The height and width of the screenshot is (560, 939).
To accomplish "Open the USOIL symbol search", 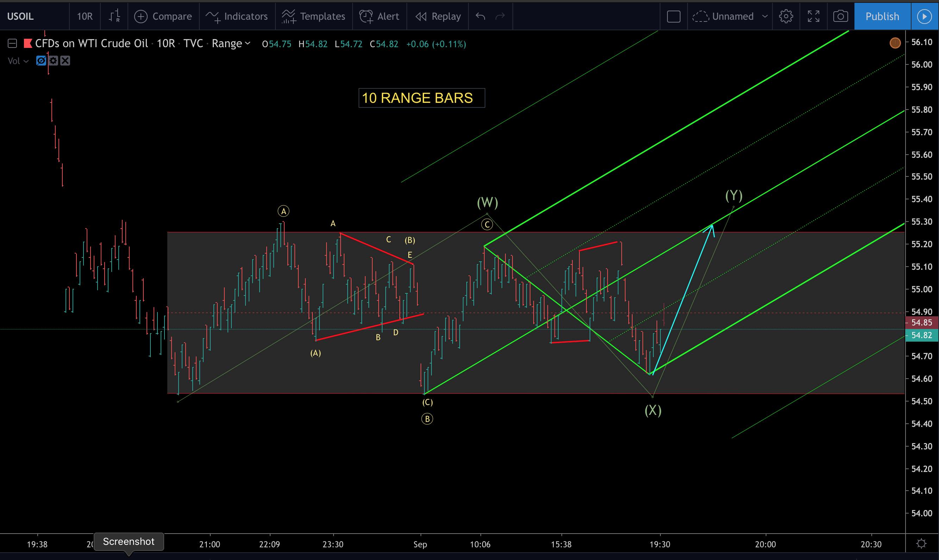I will point(20,16).
